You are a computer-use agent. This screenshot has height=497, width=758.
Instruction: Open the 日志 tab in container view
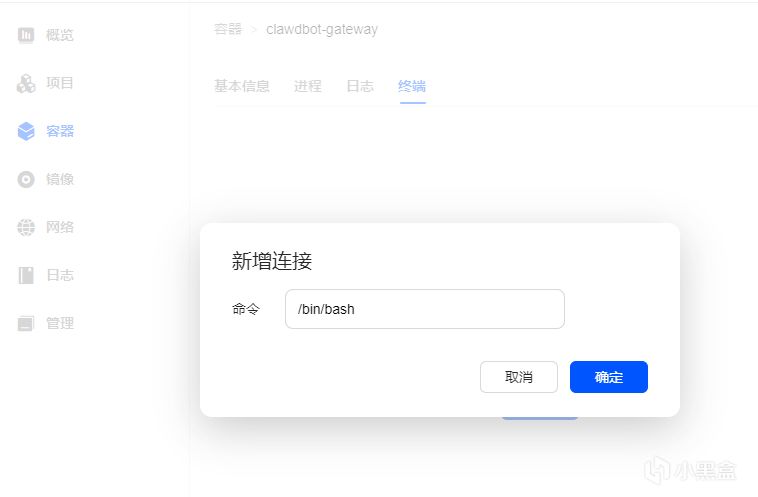[x=360, y=86]
